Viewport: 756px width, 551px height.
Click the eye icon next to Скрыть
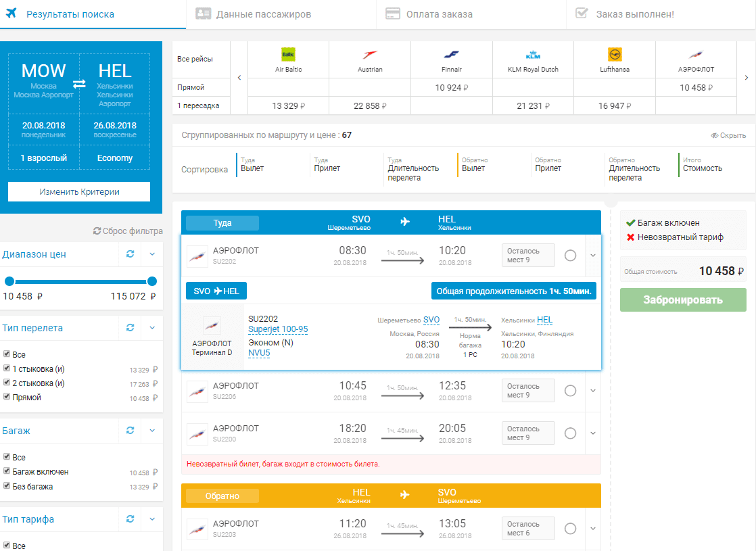(715, 135)
